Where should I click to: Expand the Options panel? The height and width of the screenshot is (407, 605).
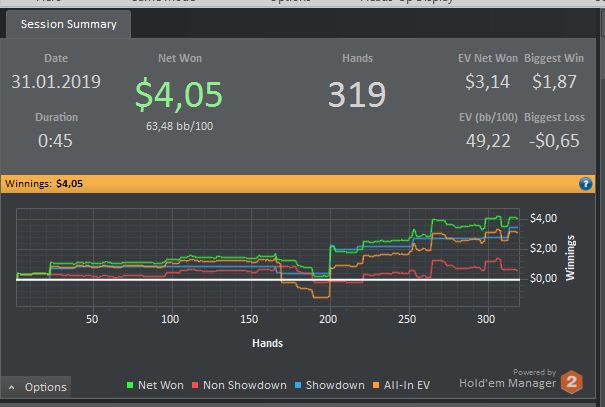tap(37, 387)
